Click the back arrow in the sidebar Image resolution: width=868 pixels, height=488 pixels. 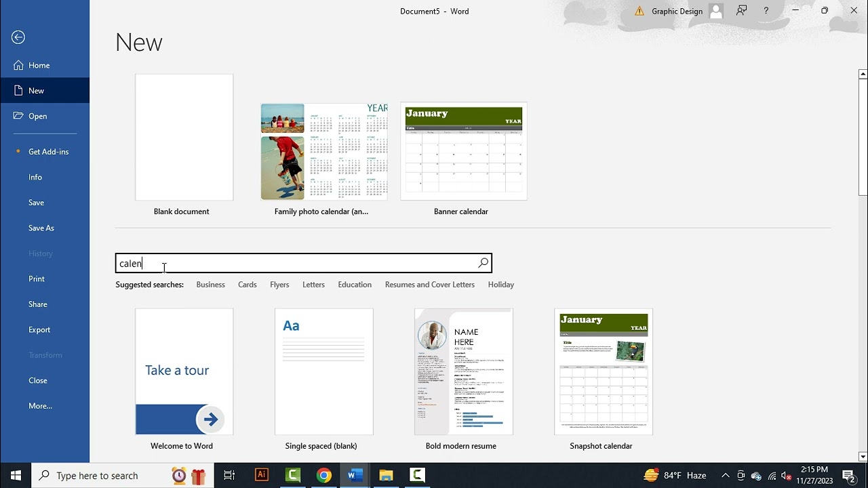click(x=18, y=37)
